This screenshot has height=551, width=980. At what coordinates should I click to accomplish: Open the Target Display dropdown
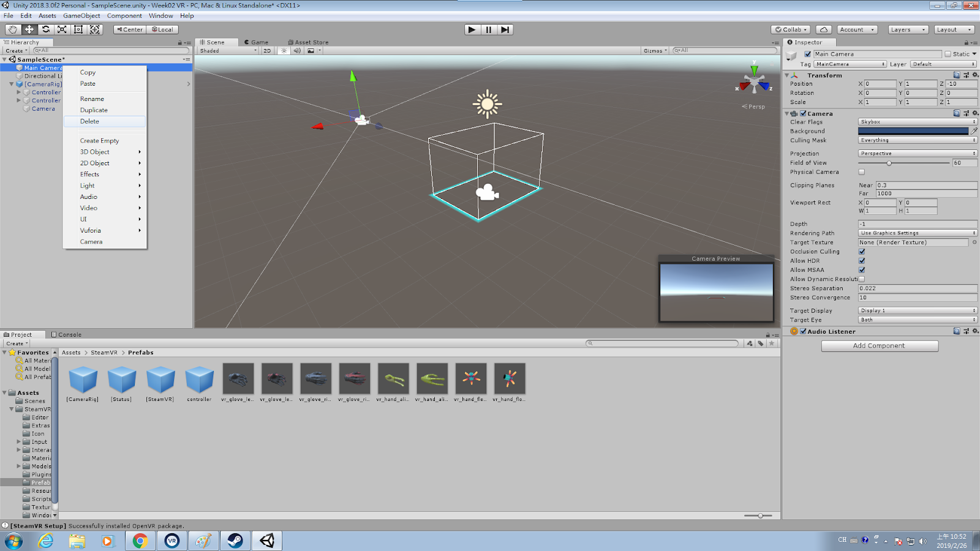(918, 310)
